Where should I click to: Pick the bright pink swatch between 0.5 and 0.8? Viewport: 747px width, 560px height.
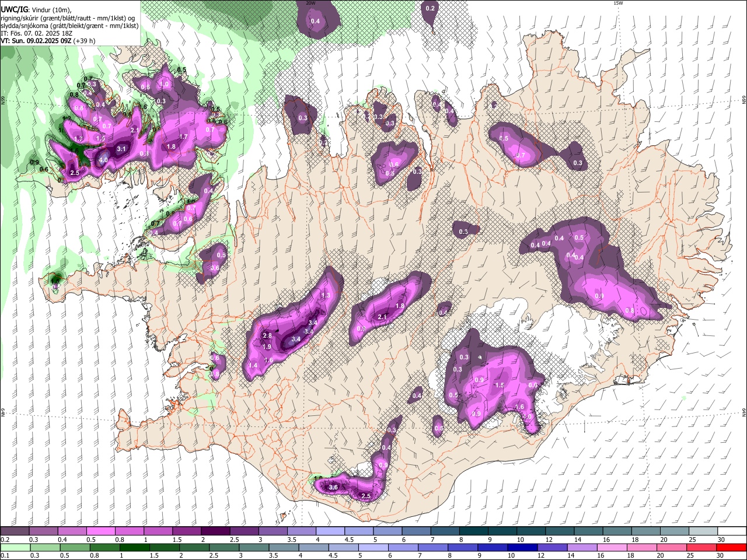(100, 531)
